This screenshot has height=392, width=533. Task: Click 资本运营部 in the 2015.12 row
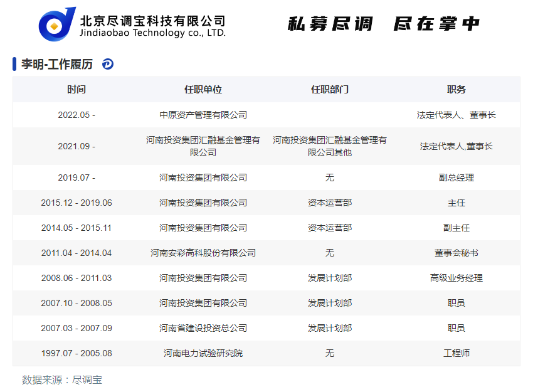point(330,203)
